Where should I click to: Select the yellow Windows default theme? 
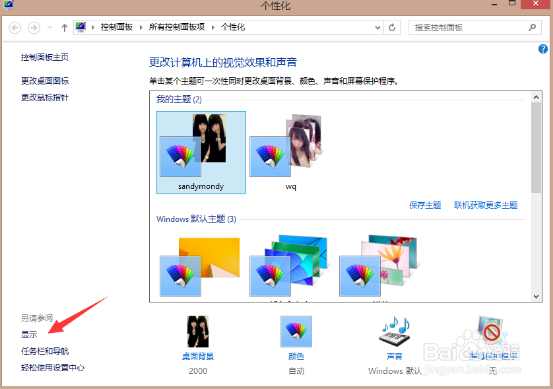200,267
